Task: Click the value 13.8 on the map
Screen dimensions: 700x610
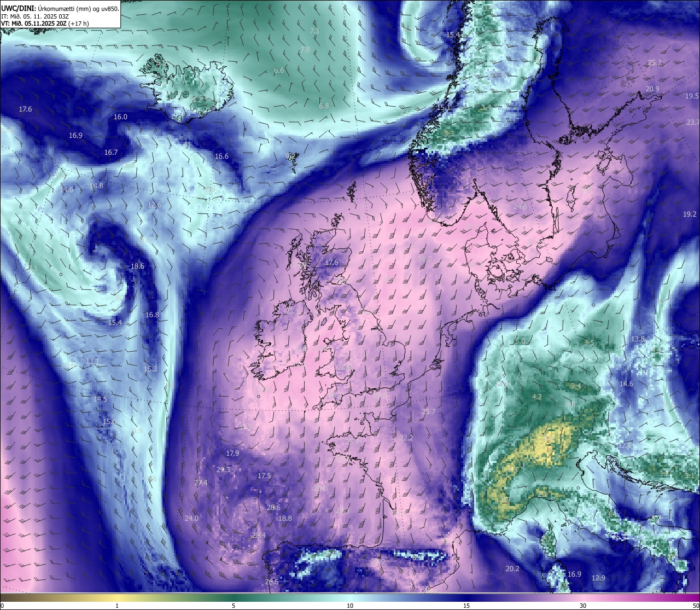Action: [638, 339]
